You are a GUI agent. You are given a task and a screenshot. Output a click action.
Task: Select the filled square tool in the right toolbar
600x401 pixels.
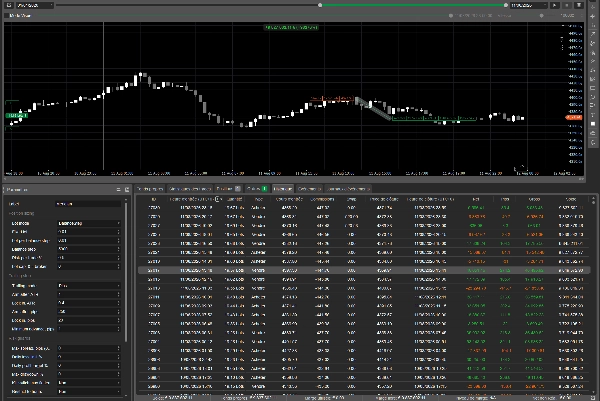click(593, 124)
